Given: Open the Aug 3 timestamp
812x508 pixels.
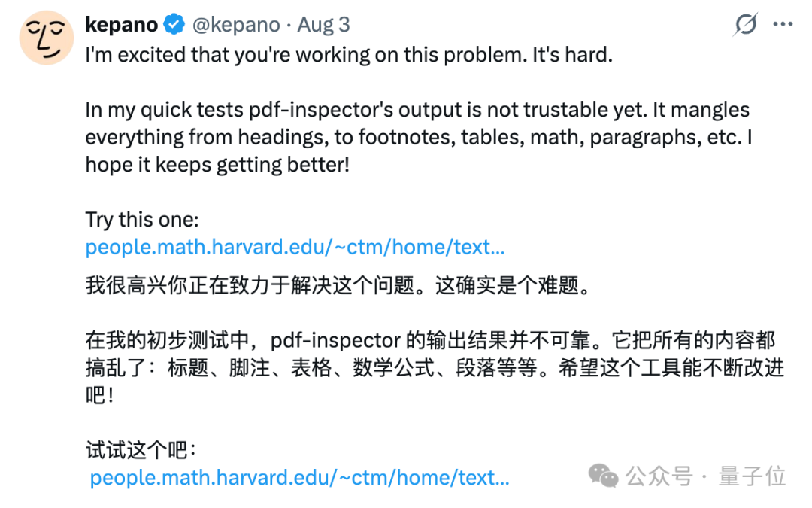Looking at the screenshot, I should pyautogui.click(x=323, y=25).
